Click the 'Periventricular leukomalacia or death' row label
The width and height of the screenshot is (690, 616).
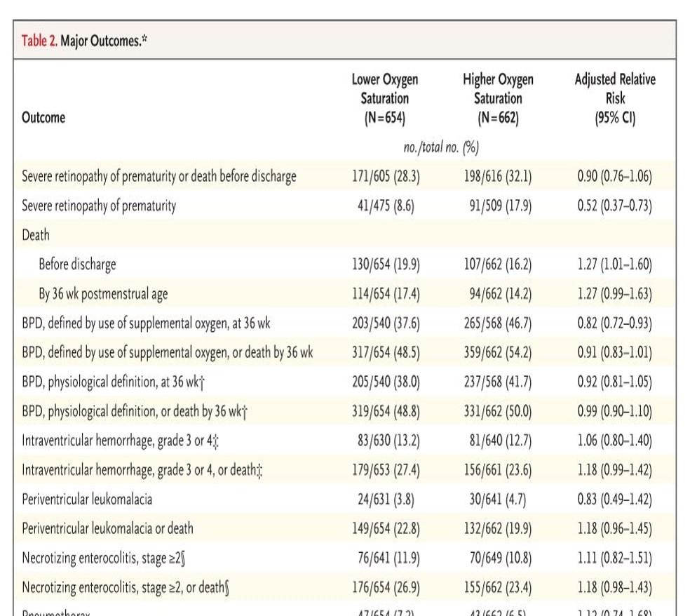tap(107, 528)
